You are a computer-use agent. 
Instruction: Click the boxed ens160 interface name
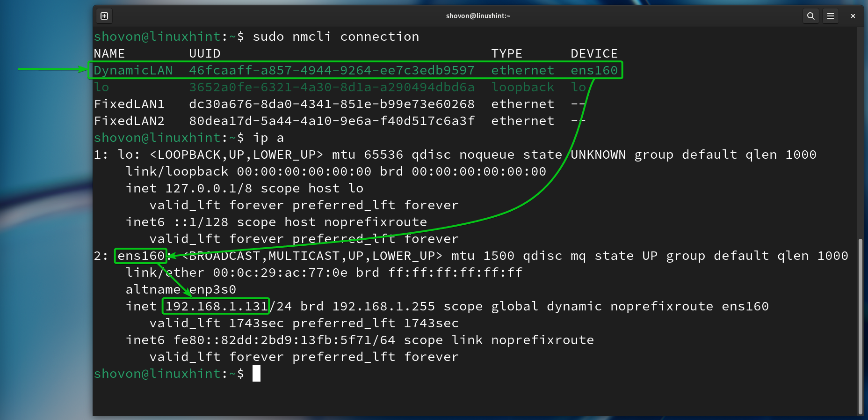(141, 256)
